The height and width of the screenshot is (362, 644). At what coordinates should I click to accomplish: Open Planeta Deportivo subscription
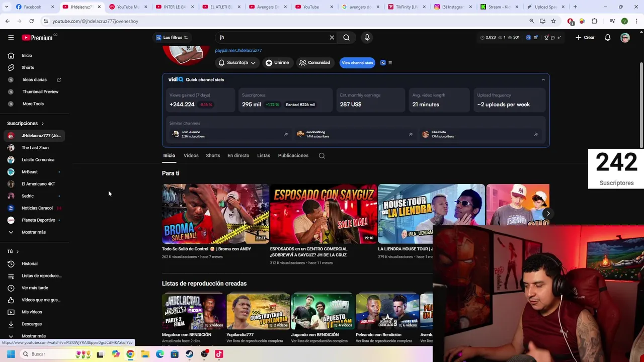(x=35, y=220)
